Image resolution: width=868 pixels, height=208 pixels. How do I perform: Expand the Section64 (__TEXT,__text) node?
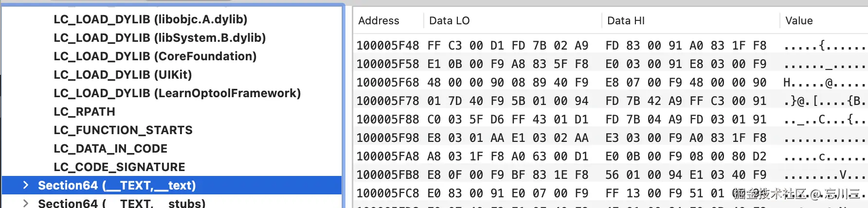point(26,185)
